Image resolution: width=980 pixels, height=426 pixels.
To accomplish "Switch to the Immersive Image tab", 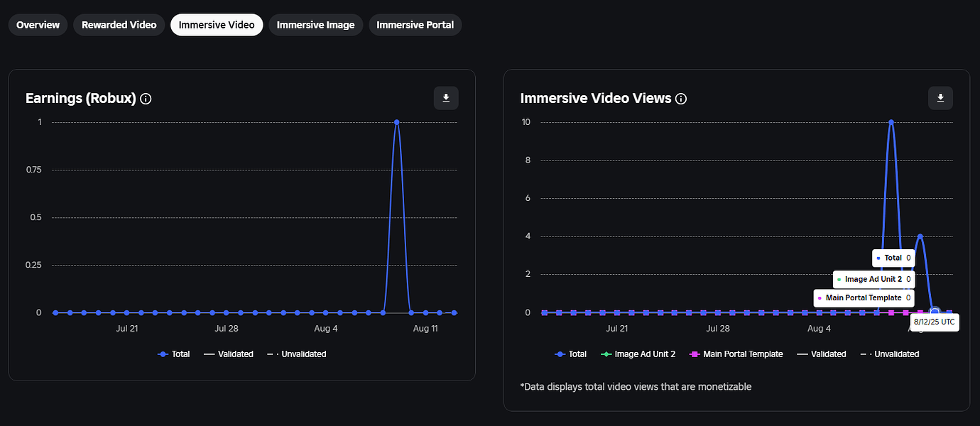I will point(315,24).
